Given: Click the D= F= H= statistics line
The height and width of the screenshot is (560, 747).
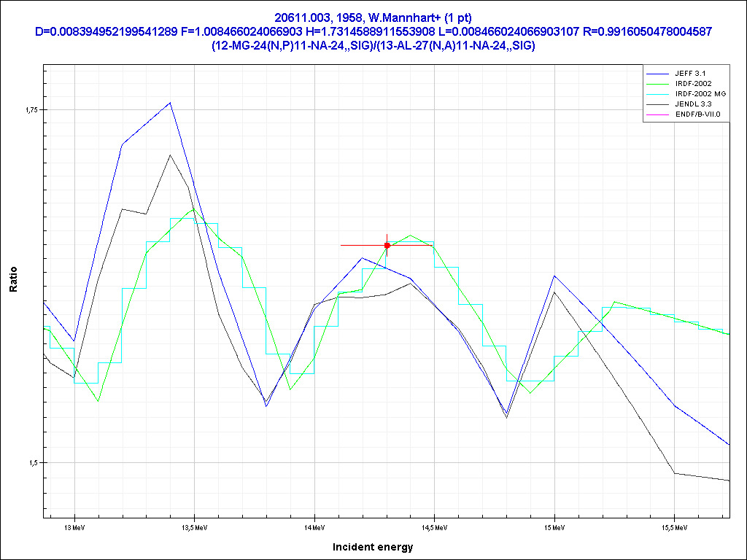Looking at the screenshot, I should 373,31.
